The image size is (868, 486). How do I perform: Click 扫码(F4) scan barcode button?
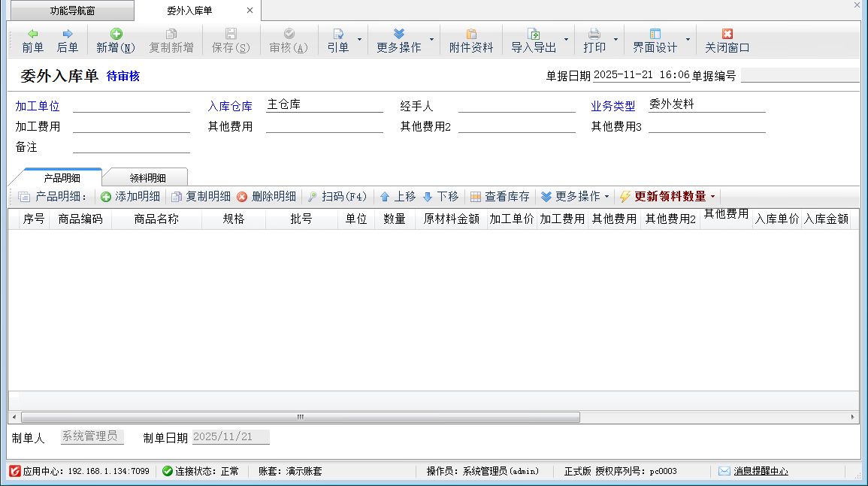coord(337,197)
